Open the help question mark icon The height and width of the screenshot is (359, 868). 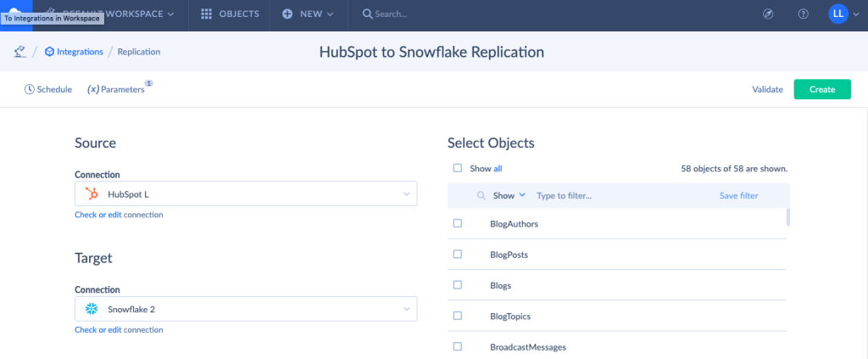click(804, 14)
